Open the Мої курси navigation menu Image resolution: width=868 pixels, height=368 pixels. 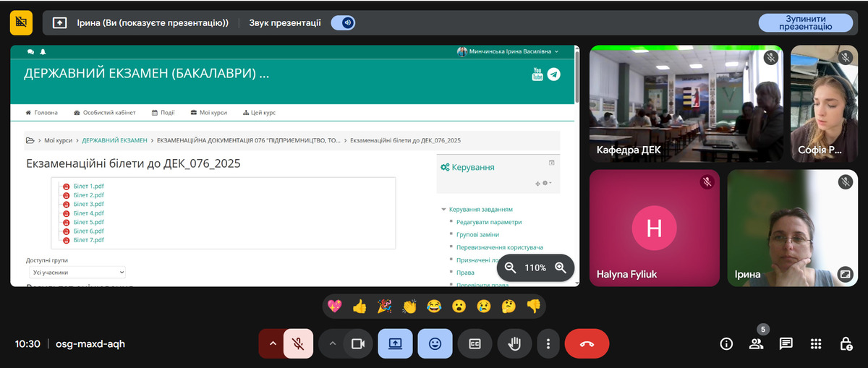point(208,113)
